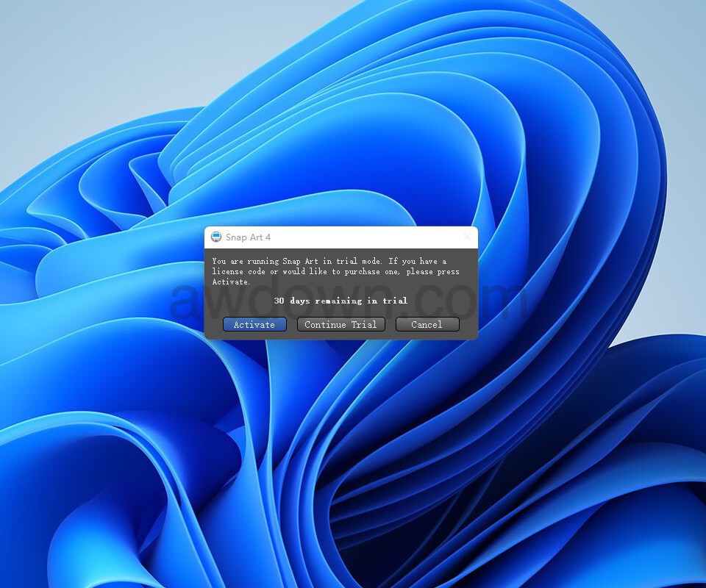Click the gap between Continue Trial and Cancel
The width and height of the screenshot is (706, 588).
(x=391, y=324)
